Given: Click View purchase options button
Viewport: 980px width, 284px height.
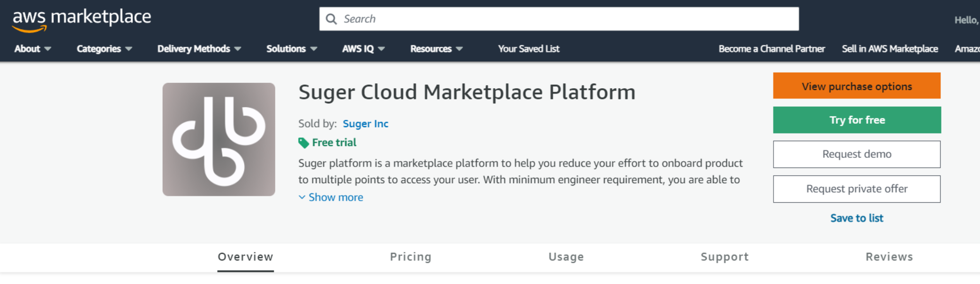Looking at the screenshot, I should click(857, 86).
